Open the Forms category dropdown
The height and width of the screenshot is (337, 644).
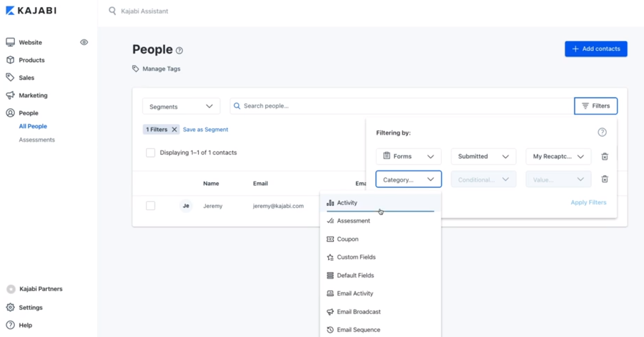point(409,156)
